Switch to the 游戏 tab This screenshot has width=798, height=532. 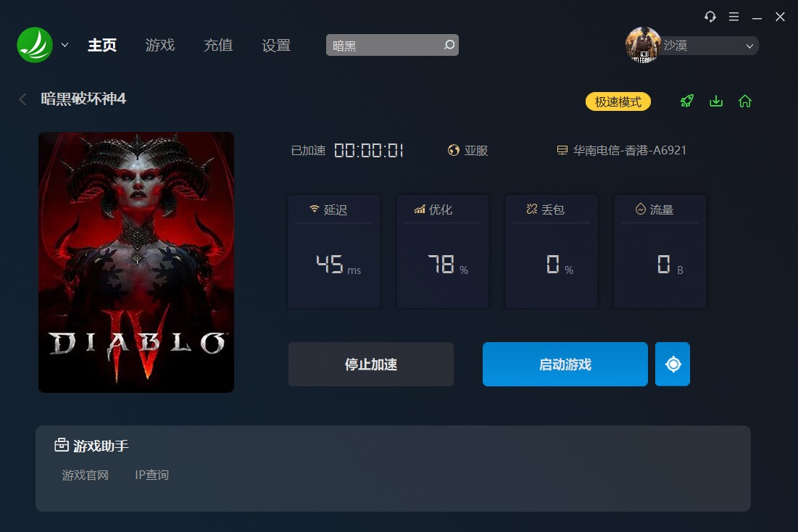coord(159,46)
